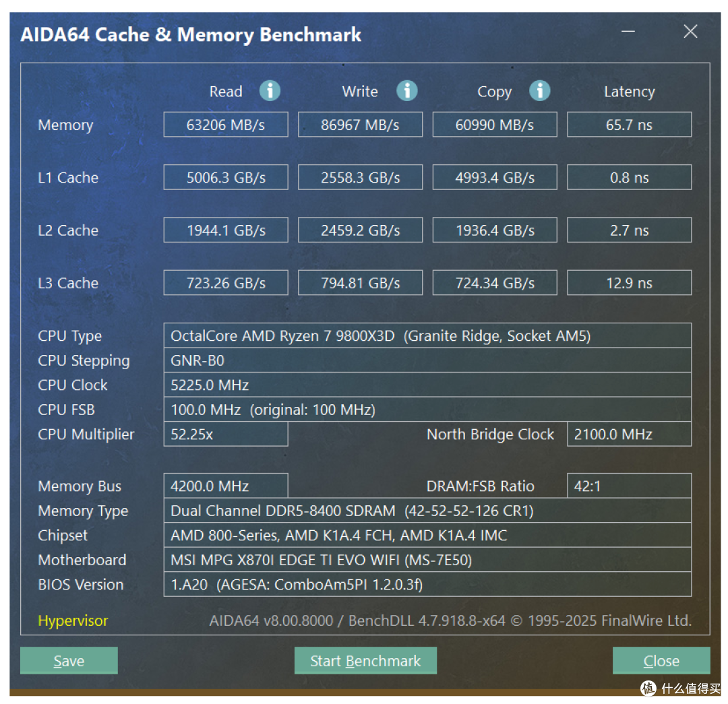This screenshot has height=704, width=728.
Task: Click the CPU Type field Ryzen 7 9800X3D
Action: (427, 335)
